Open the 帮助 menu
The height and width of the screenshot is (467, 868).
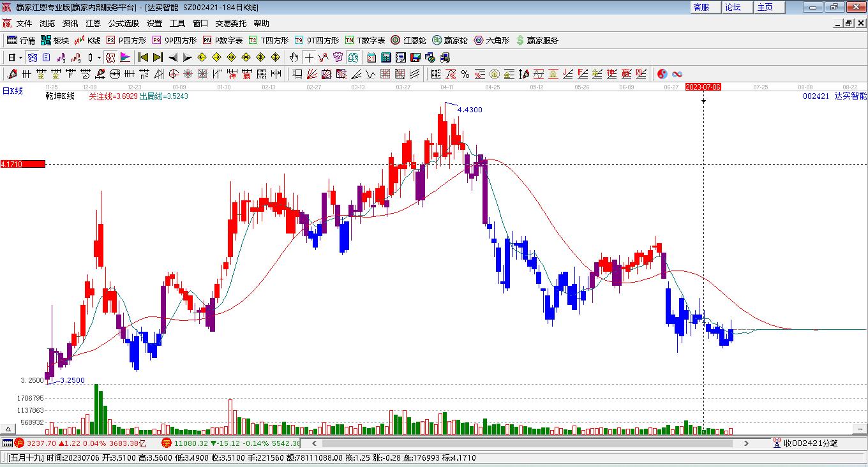(x=262, y=24)
